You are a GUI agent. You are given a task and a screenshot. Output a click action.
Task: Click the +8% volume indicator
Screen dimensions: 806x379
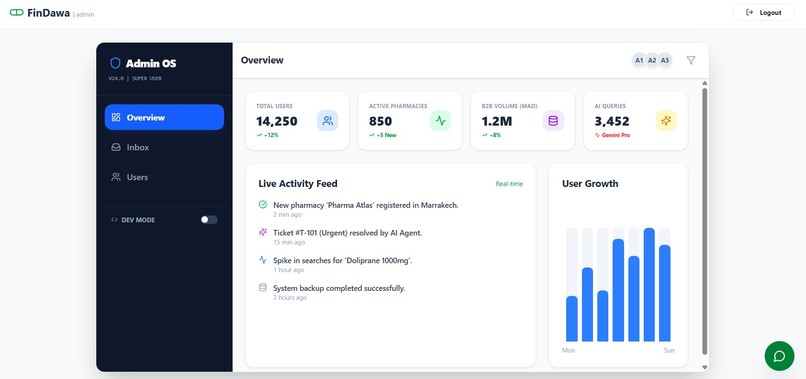(491, 135)
